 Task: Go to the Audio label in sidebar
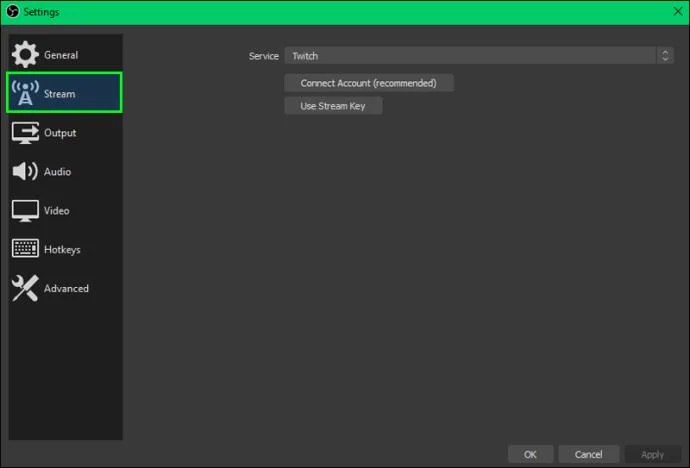coord(57,172)
